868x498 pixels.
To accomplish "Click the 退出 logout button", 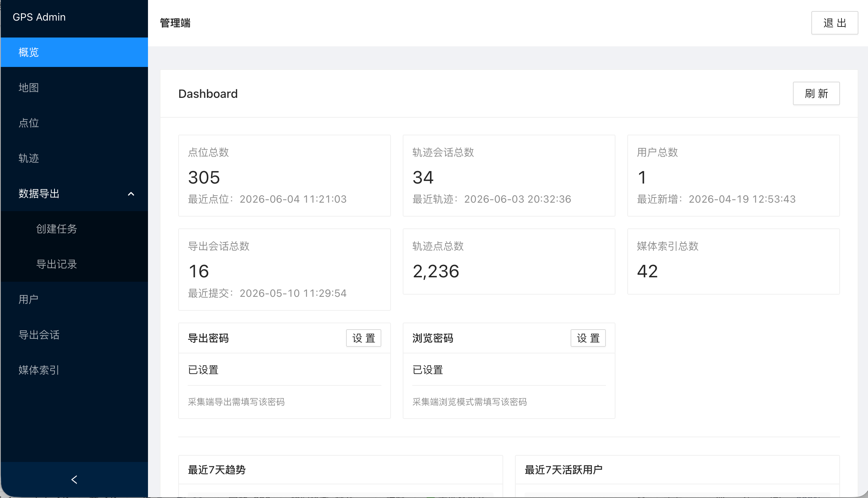I will [835, 23].
